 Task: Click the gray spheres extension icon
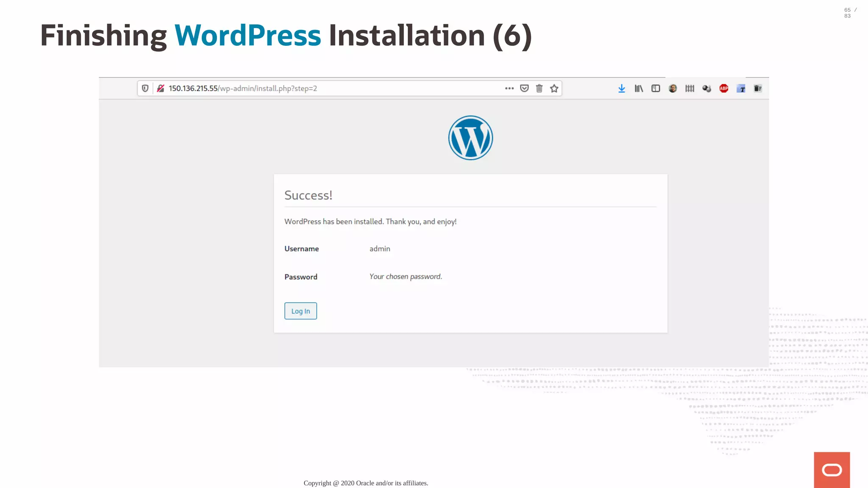point(707,89)
